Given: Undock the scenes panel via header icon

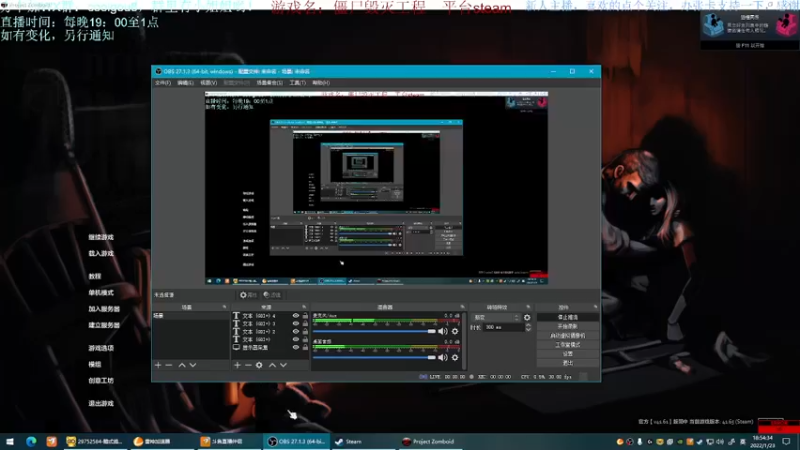Looking at the screenshot, I should [224, 307].
